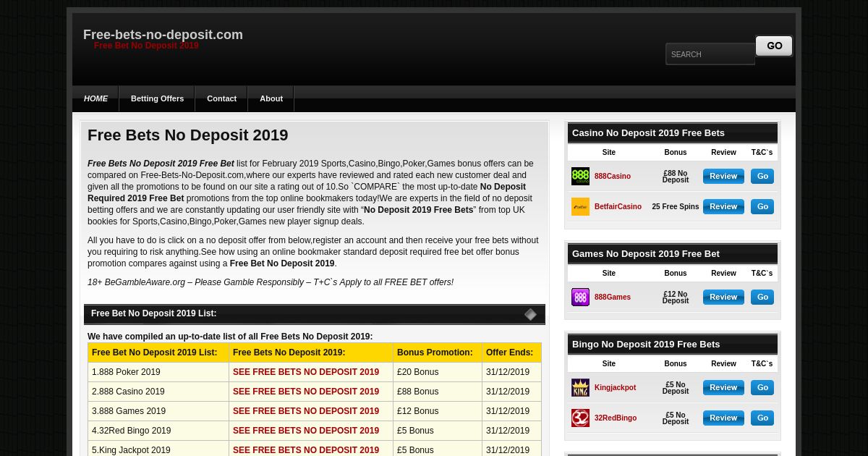This screenshot has height=456, width=868.
Task: Click Go for 32RedBingo
Action: pyautogui.click(x=762, y=418)
